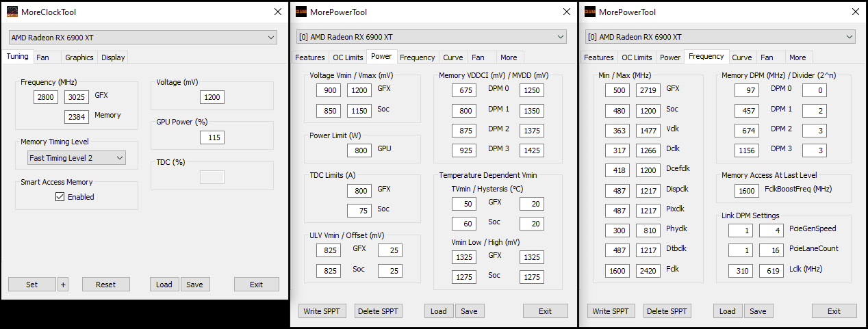The image size is (868, 329).
Task: Click Save in the middle MorePowerTool window
Action: coord(470,311)
